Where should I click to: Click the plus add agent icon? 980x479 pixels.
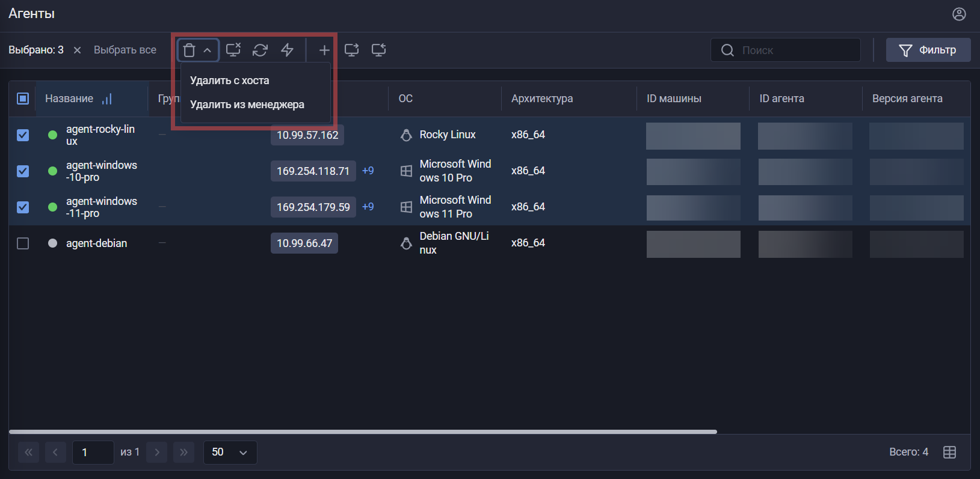[x=324, y=50]
